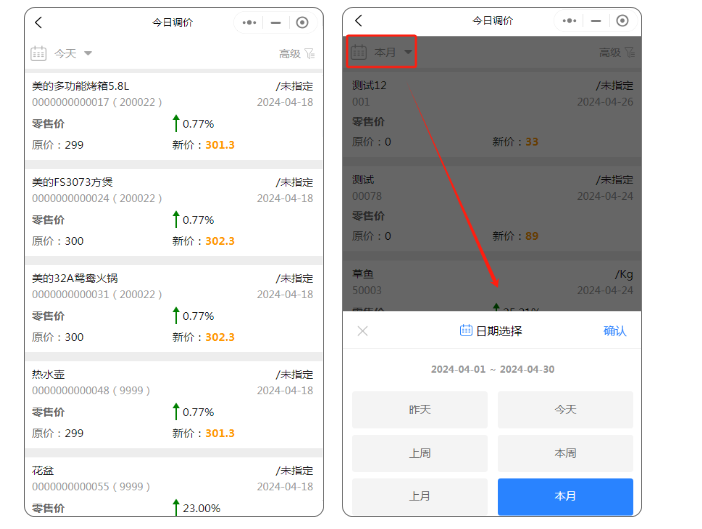Close mini program via circle icon, left screen
This screenshot has width=702, height=529.
302,22
